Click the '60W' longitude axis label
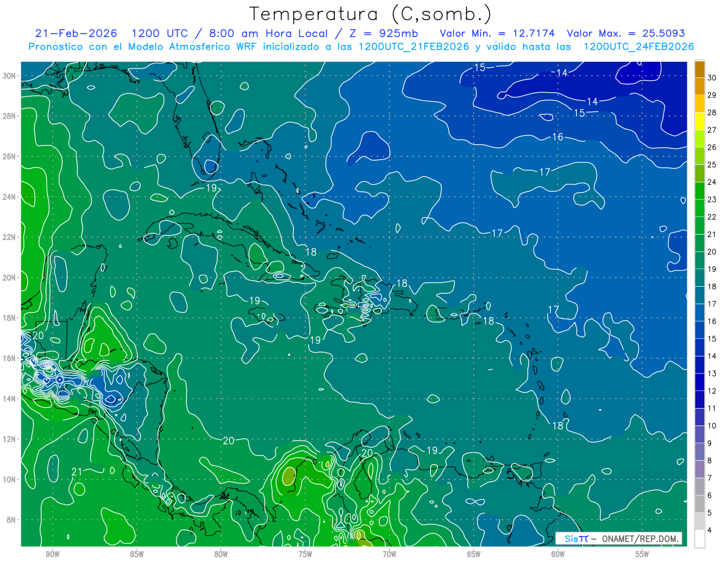 click(x=558, y=554)
